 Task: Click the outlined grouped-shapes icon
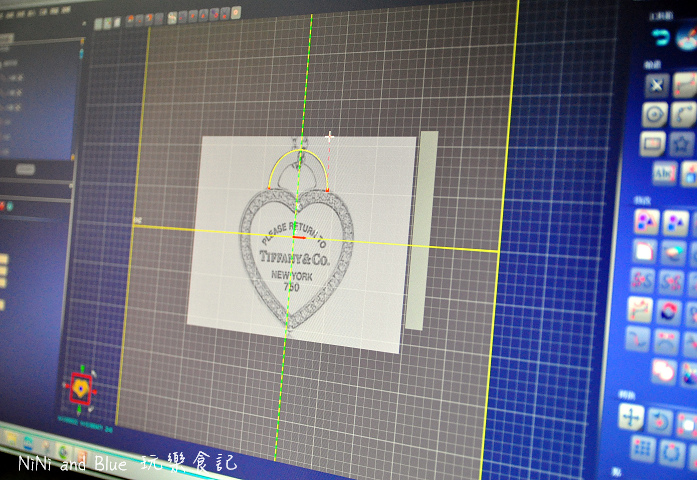coord(646,222)
